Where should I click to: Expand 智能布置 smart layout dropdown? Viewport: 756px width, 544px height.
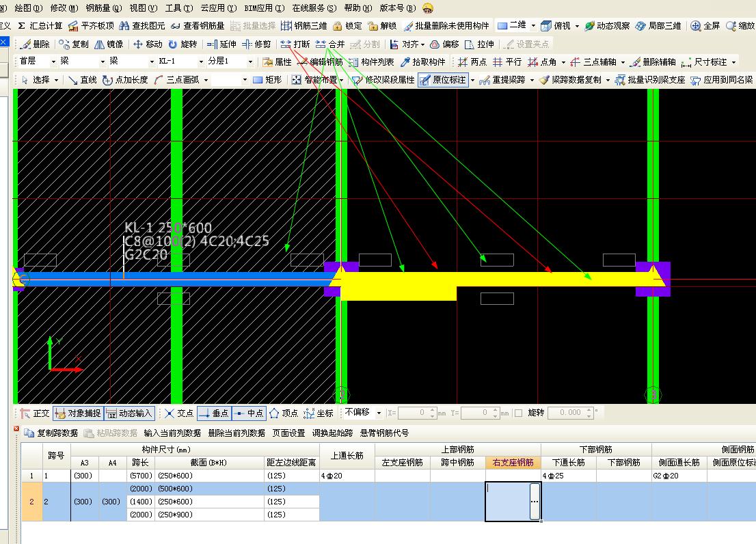(341, 80)
